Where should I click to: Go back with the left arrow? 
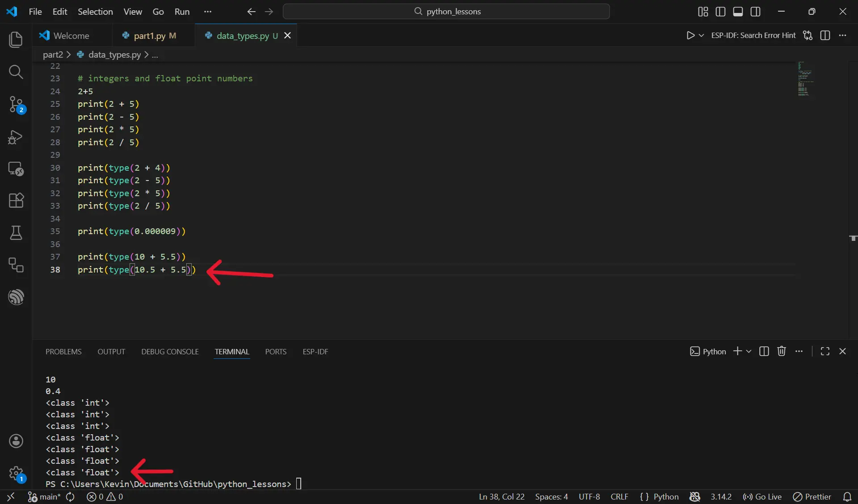(251, 12)
